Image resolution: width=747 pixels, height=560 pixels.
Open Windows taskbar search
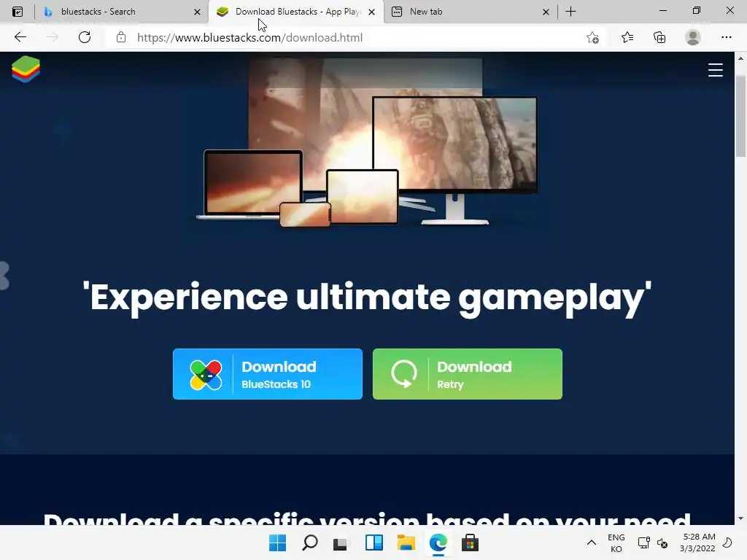309,542
